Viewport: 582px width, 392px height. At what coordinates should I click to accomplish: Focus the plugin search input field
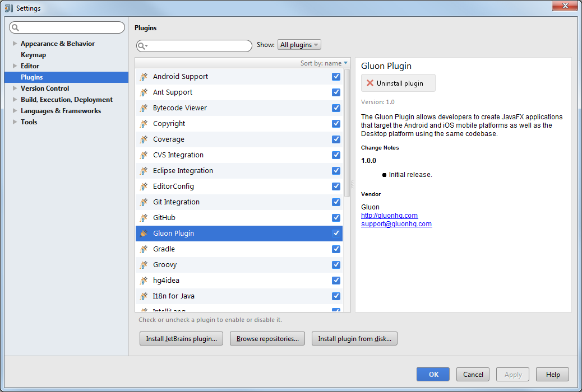pos(194,45)
